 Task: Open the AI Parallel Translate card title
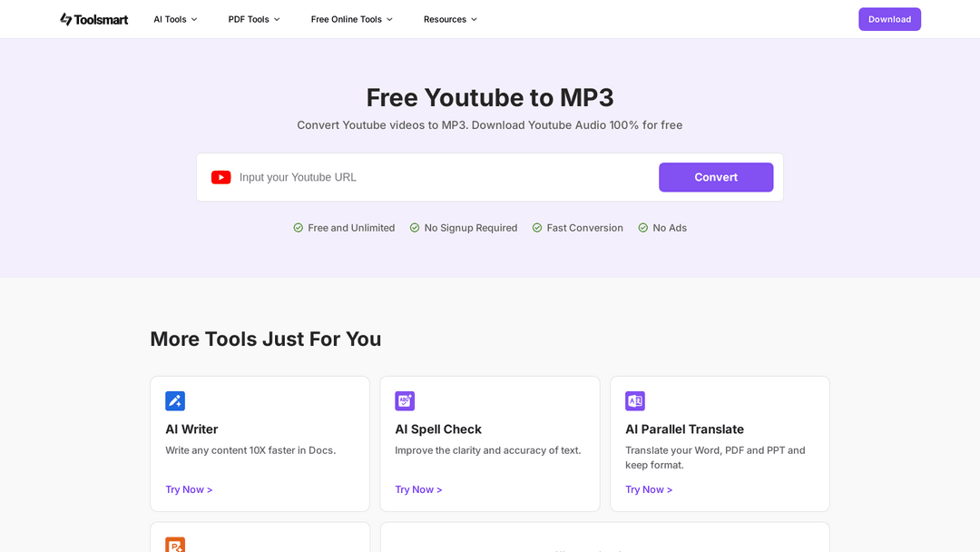[x=684, y=429]
